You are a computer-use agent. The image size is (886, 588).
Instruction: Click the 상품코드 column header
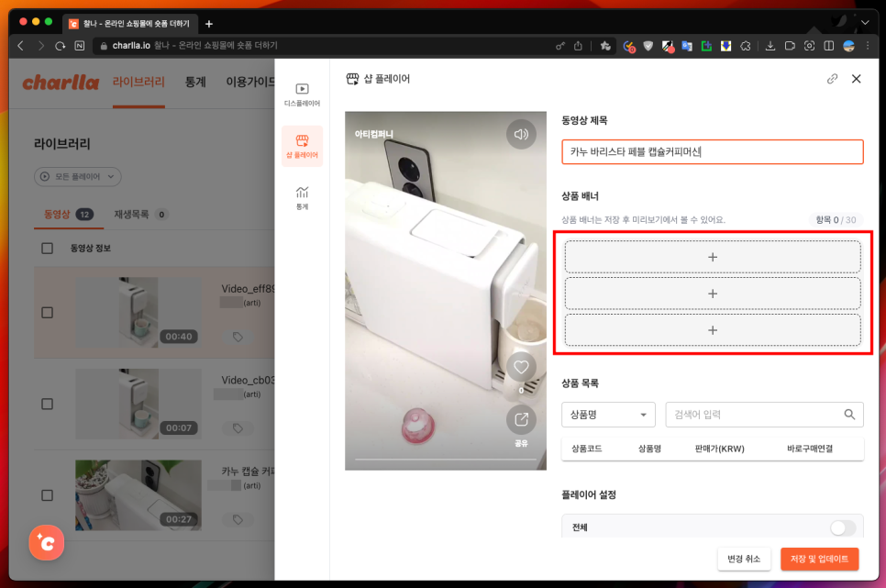coord(586,449)
